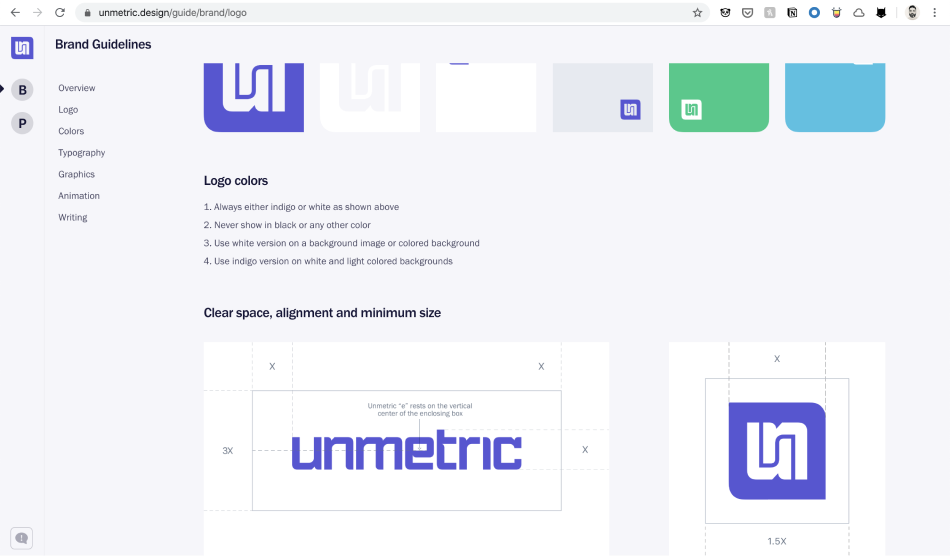This screenshot has width=950, height=556.
Task: Open the browser profile avatar
Action: 912,12
